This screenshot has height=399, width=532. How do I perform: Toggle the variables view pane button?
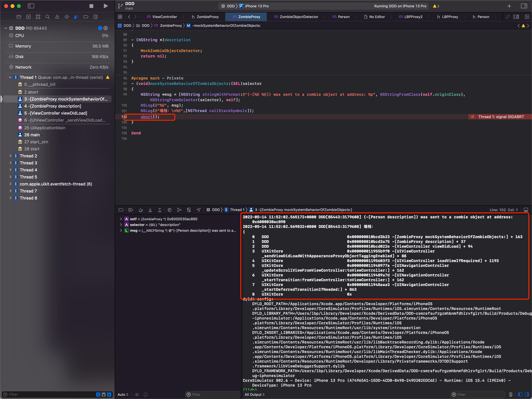(520, 394)
